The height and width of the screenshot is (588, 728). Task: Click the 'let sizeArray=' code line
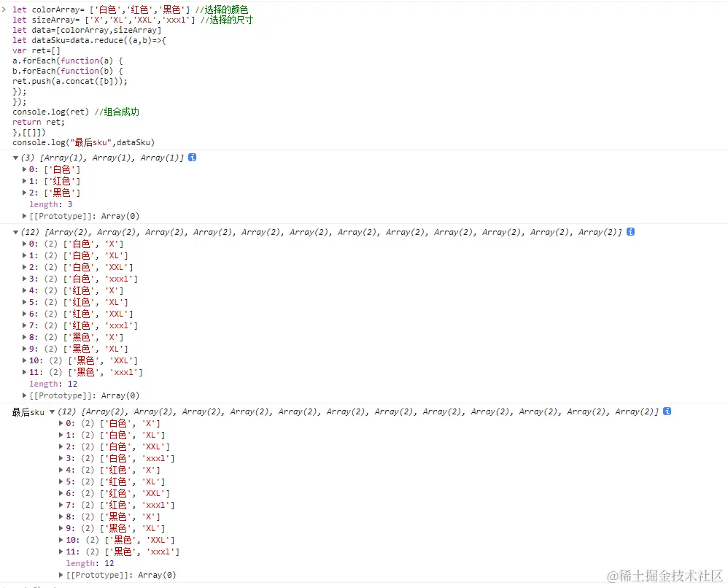click(133, 20)
